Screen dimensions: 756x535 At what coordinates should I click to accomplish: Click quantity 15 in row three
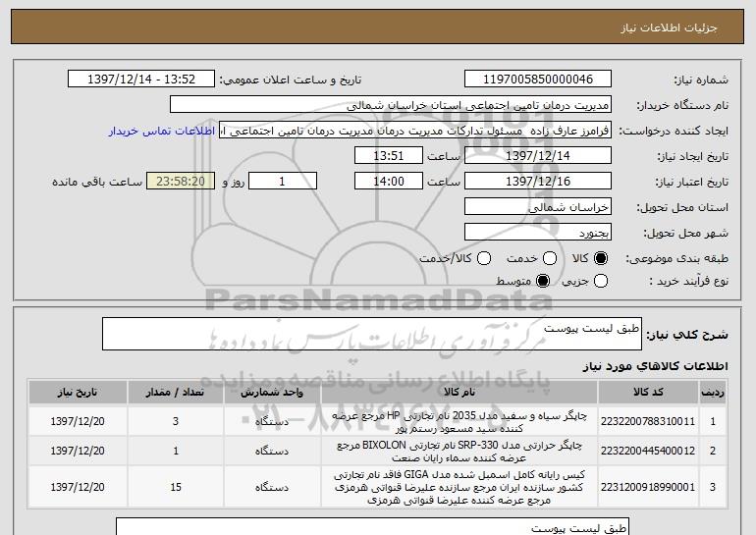(x=176, y=487)
